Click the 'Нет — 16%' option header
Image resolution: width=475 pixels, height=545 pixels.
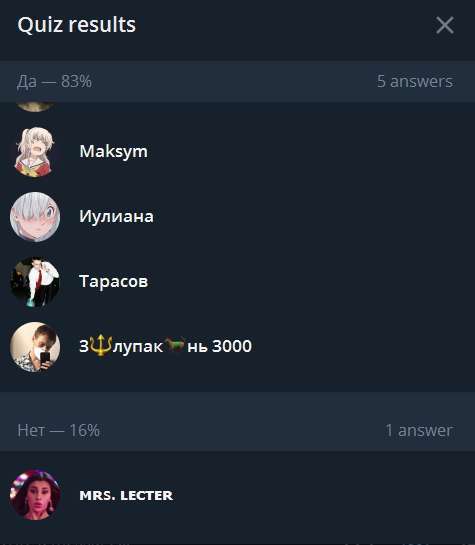[x=58, y=430]
